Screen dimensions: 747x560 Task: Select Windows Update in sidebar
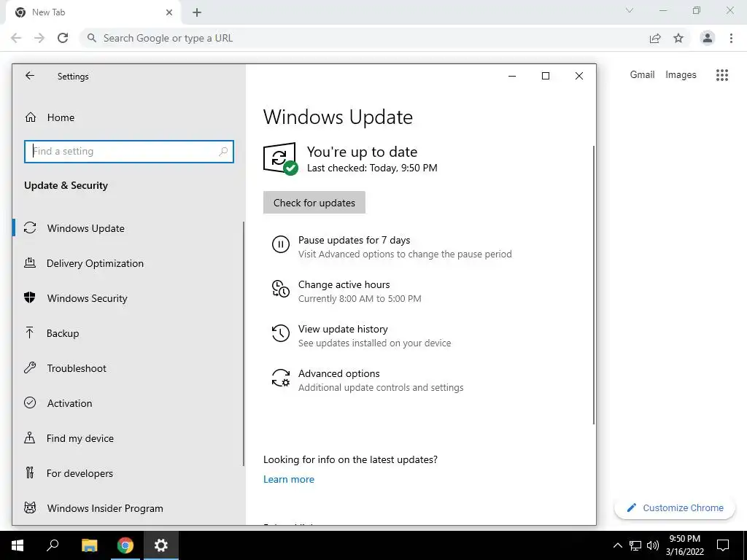coord(86,228)
